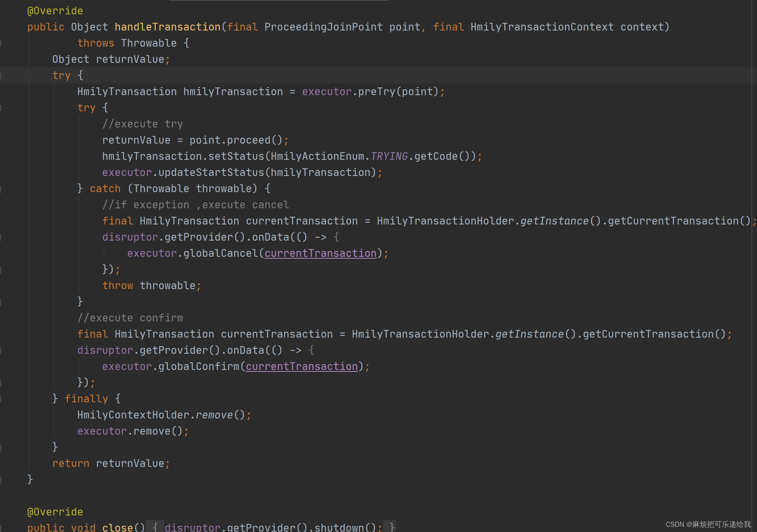Click 'Object returnValue;' declaration variable

pos(130,59)
